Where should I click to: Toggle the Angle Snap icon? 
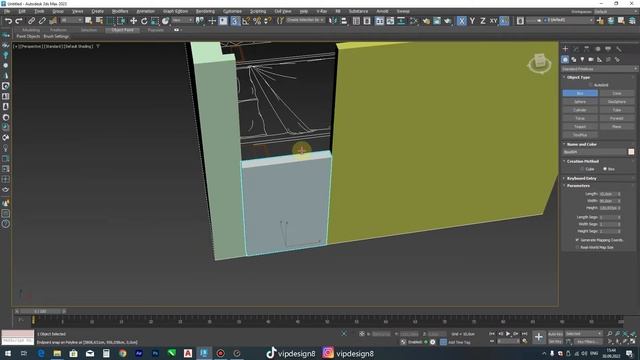pyautogui.click(x=246, y=21)
